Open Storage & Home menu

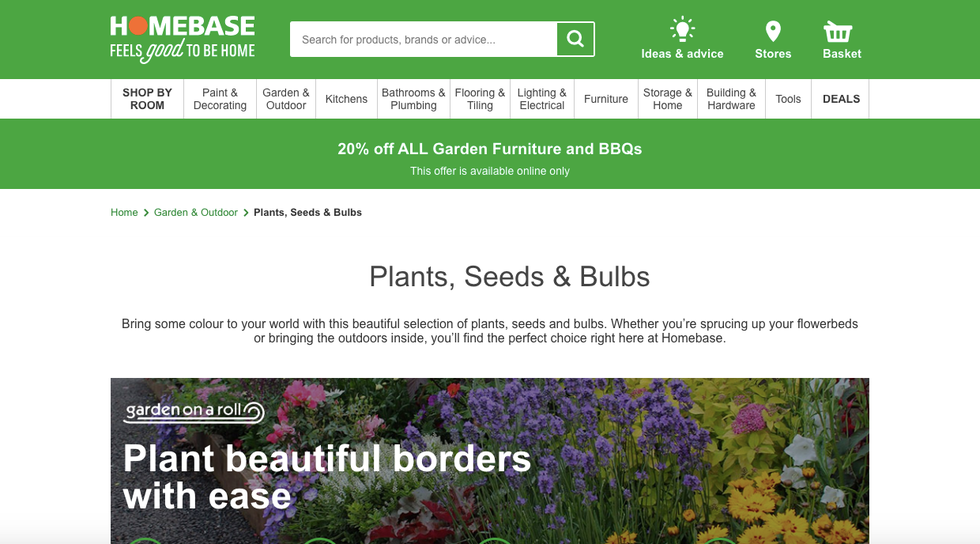click(668, 99)
